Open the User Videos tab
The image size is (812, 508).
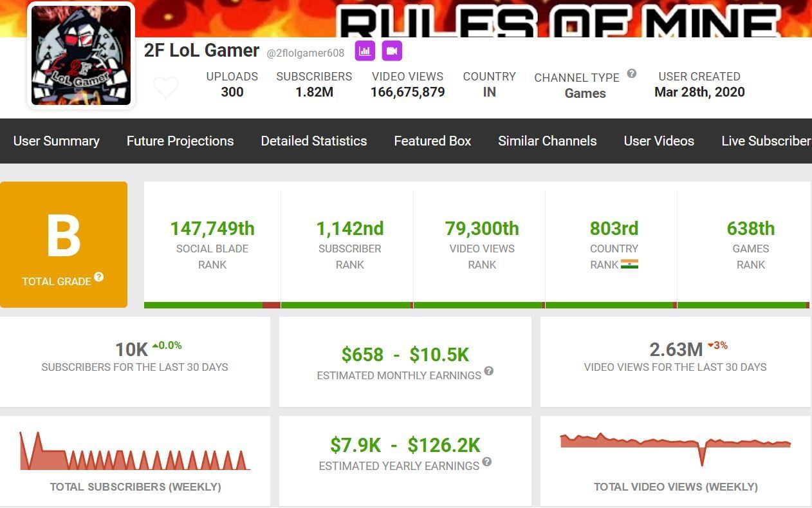[659, 141]
